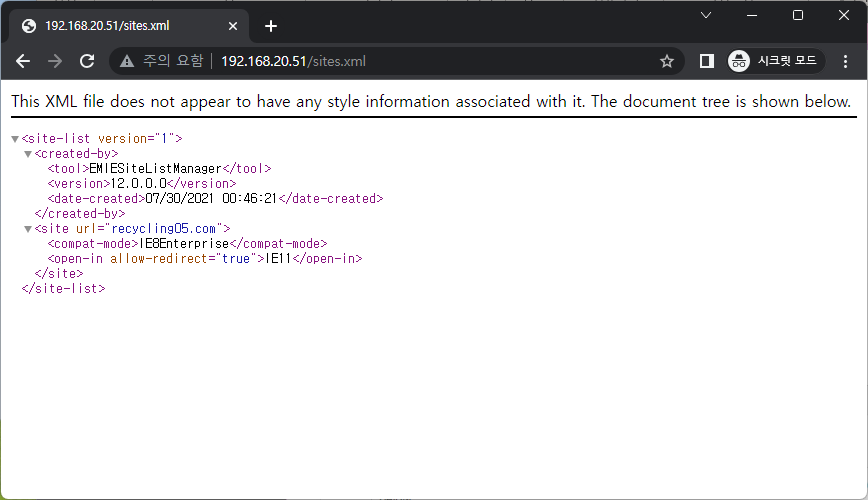Collapse the site-list root node
868x500 pixels.
click(x=15, y=139)
